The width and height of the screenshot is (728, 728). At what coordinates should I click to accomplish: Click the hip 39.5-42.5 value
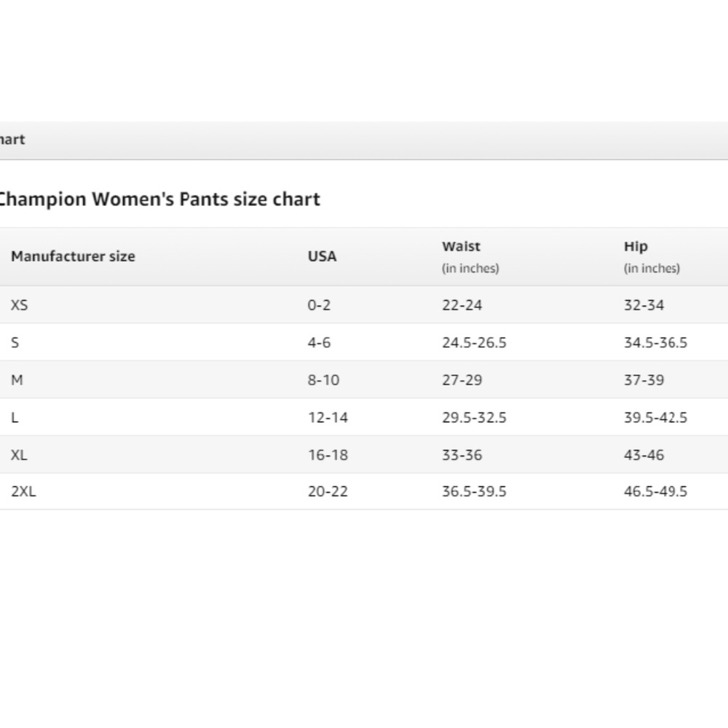[656, 417]
